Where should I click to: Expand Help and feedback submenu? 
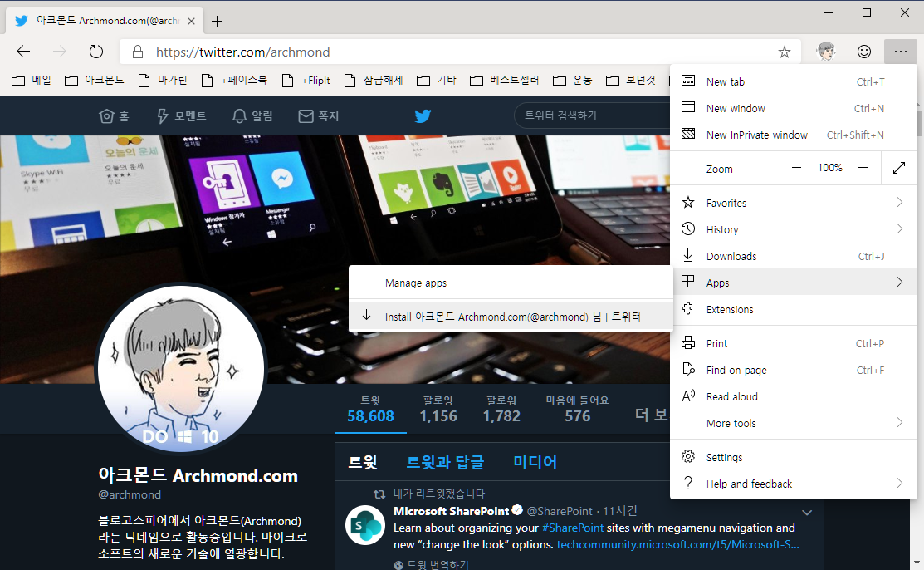click(793, 484)
